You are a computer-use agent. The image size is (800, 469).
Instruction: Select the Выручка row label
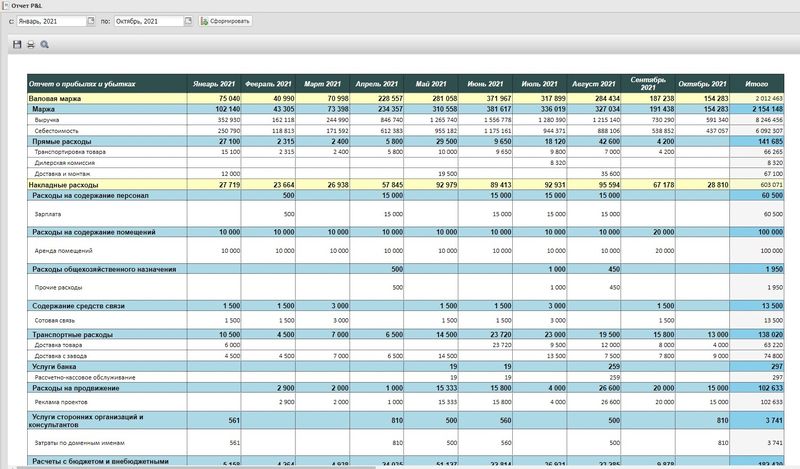click(47, 120)
